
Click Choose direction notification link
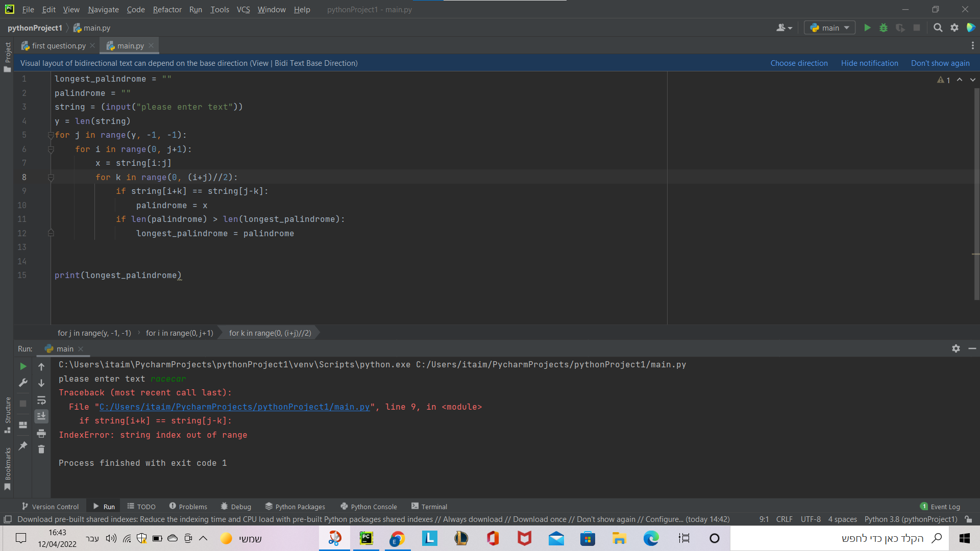799,63
